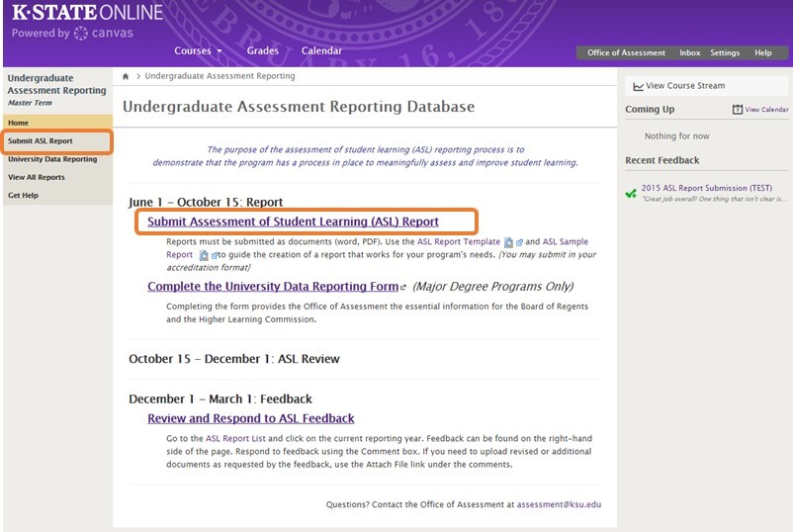Click the document icon after ASL Sample Report
The width and height of the screenshot is (793, 532).
(204, 255)
